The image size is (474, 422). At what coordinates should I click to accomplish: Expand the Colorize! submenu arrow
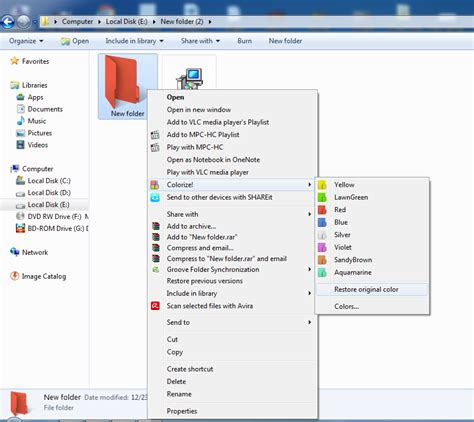click(x=310, y=185)
